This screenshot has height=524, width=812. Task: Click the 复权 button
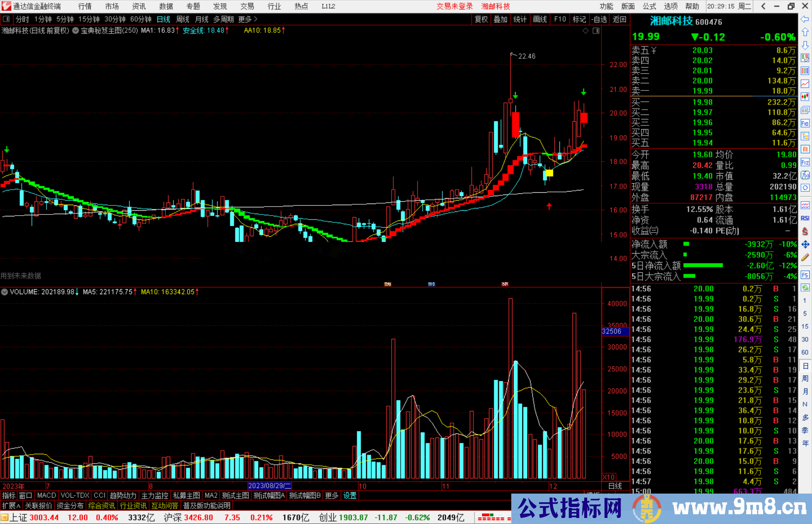[481, 19]
